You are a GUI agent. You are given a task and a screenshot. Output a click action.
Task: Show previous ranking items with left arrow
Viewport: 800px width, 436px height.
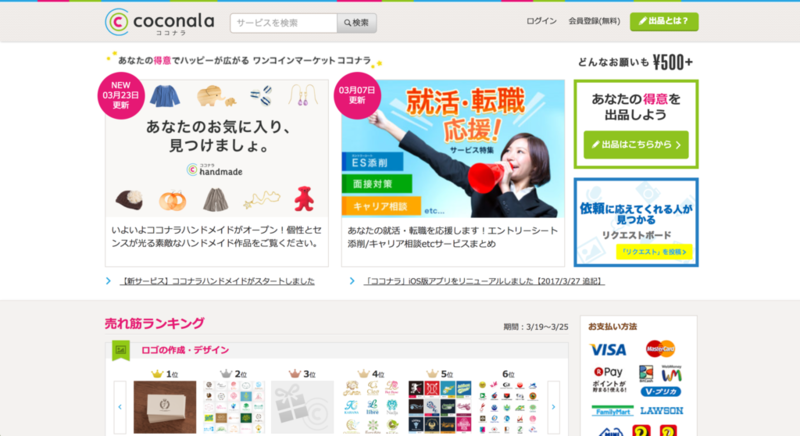tap(120, 407)
